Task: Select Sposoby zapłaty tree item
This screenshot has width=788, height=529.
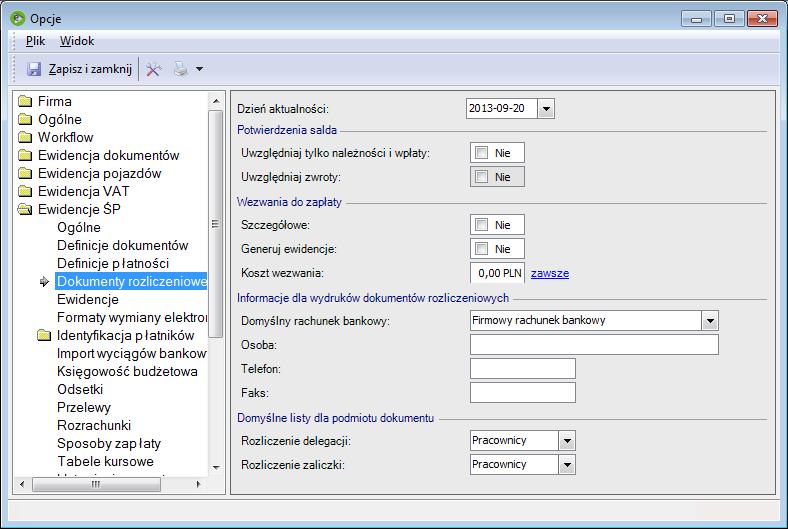Action: (x=109, y=444)
